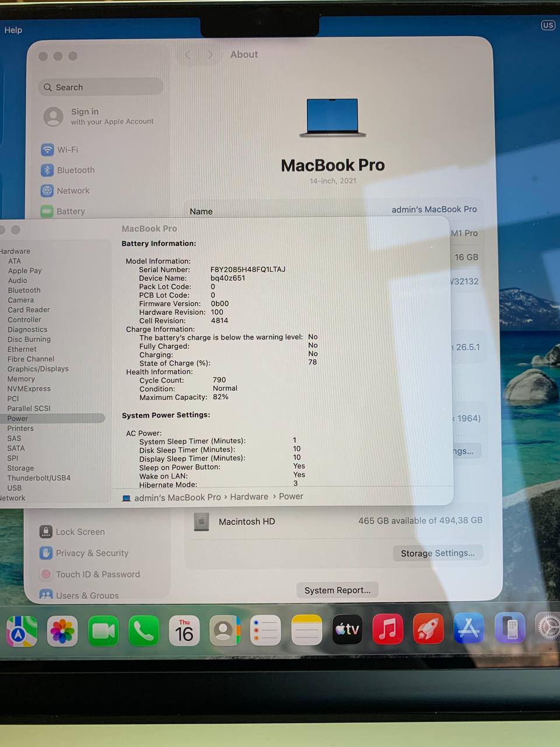Click the System Report… button
This screenshot has width=560, height=747.
click(x=337, y=590)
